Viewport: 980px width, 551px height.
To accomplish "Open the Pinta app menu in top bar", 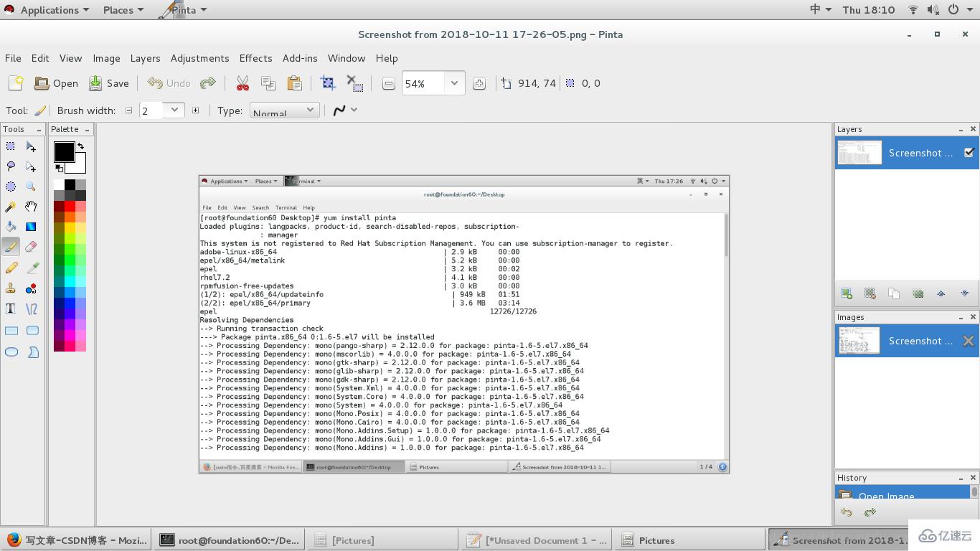I will (183, 10).
